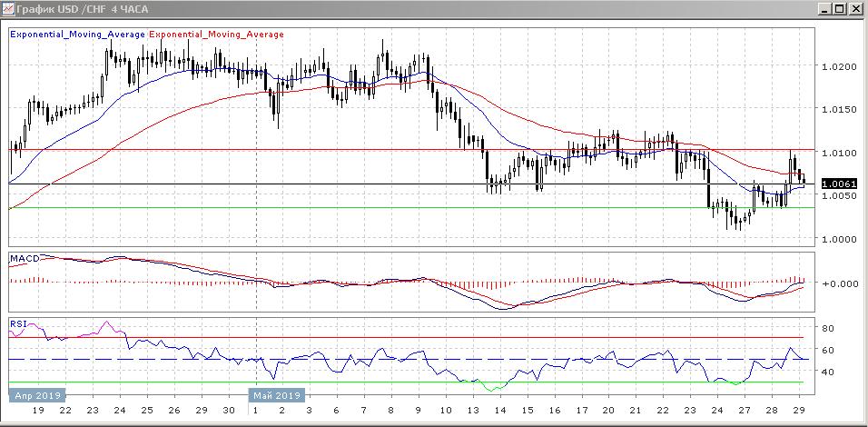Click date 9 on the time axis
This screenshot has height=427, width=868.
417,412
